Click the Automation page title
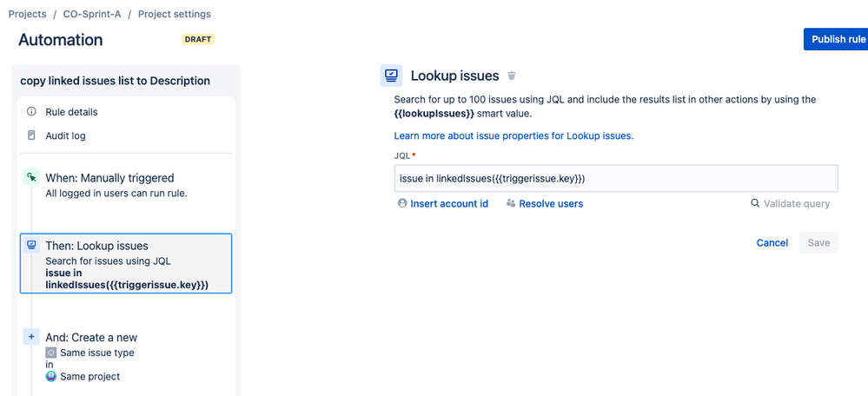The height and width of the screenshot is (396, 868). click(x=60, y=40)
